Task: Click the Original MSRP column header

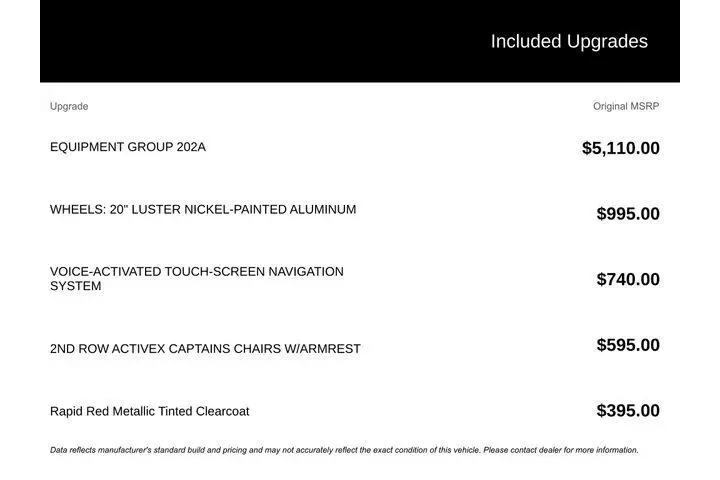Action: pyautogui.click(x=626, y=106)
